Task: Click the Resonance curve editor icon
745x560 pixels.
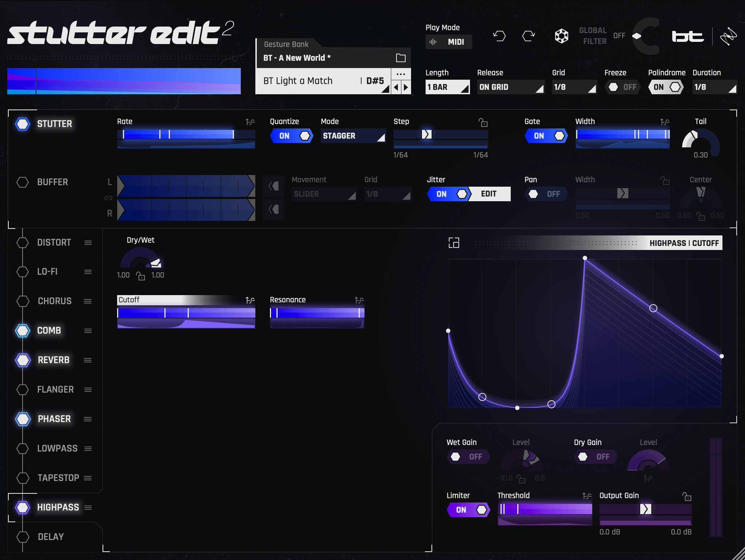Action: point(359,300)
